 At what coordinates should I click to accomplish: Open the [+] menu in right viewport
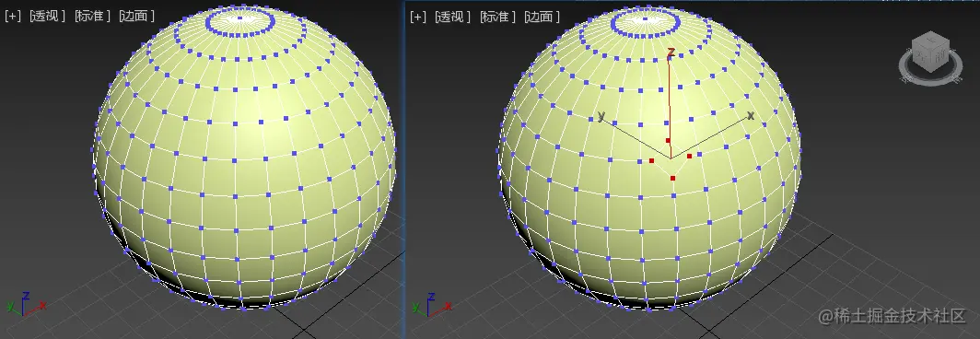pyautogui.click(x=417, y=17)
